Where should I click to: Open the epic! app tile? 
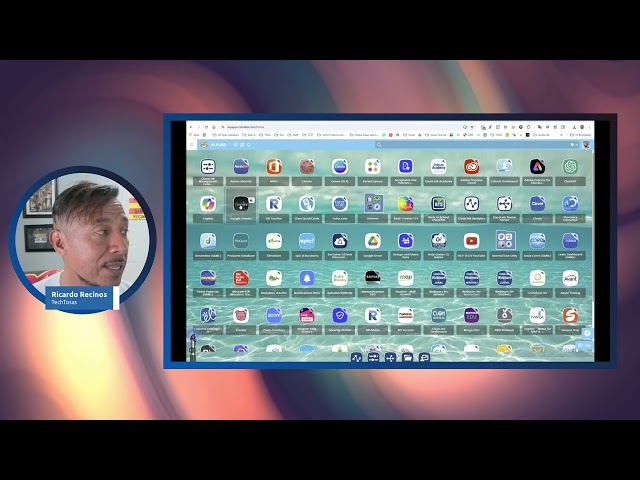tap(307, 241)
